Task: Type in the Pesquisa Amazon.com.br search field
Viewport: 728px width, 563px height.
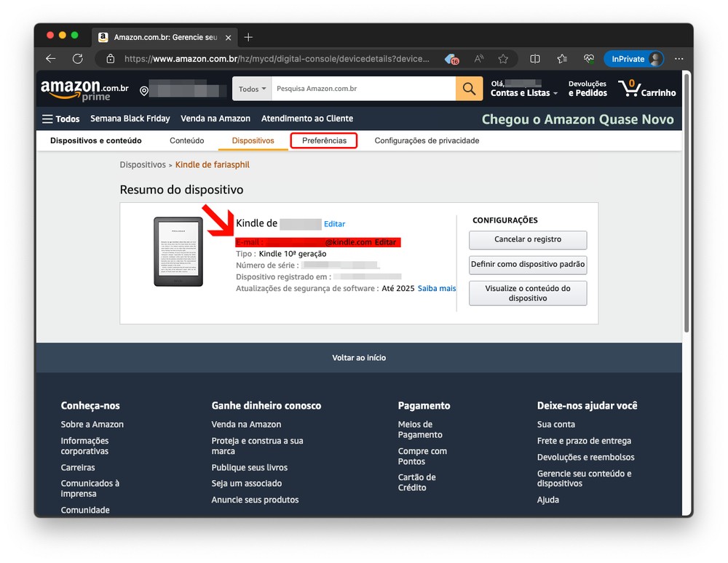Action: point(364,89)
